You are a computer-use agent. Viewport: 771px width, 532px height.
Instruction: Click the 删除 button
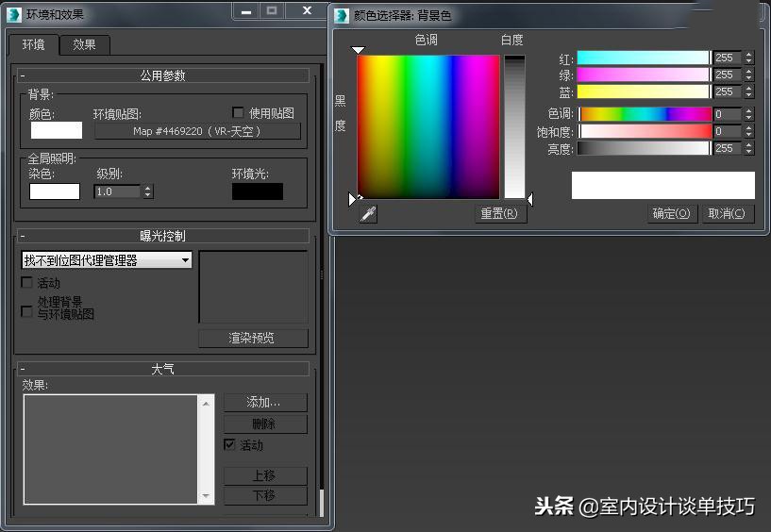click(x=265, y=424)
